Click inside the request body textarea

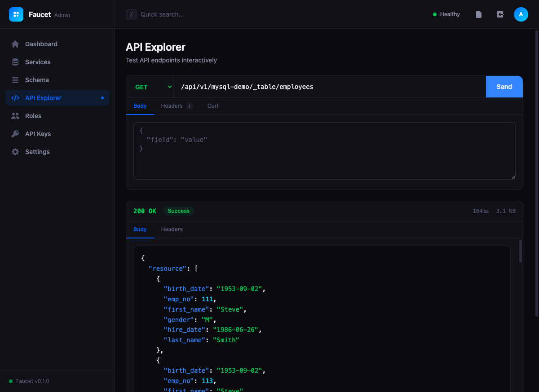tap(324, 151)
